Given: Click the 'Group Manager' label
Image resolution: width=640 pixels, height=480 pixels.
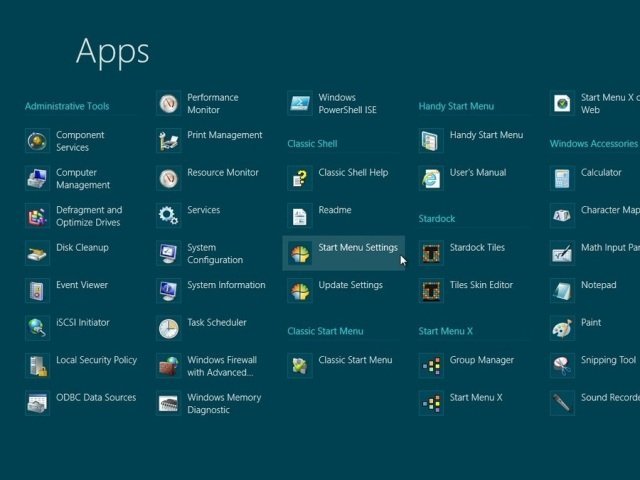Looking at the screenshot, I should (482, 360).
